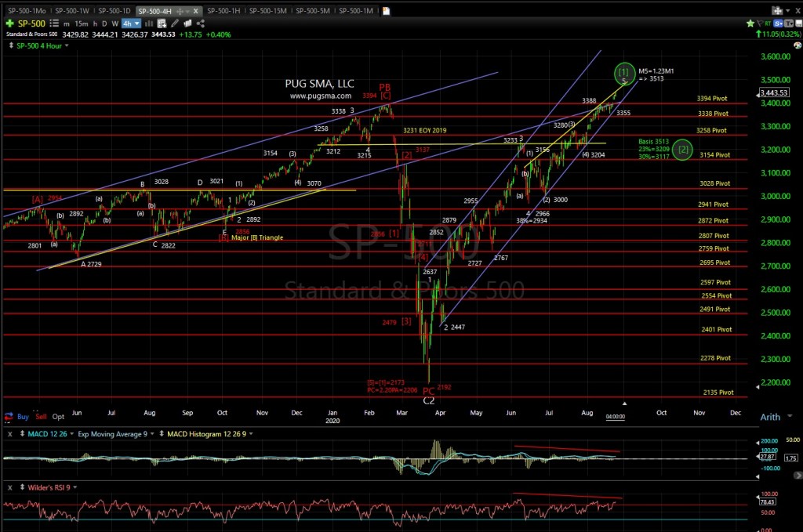The width and height of the screenshot is (803, 532).
Task: Click the 04:00:00 time marker on the axis
Action: click(x=615, y=416)
